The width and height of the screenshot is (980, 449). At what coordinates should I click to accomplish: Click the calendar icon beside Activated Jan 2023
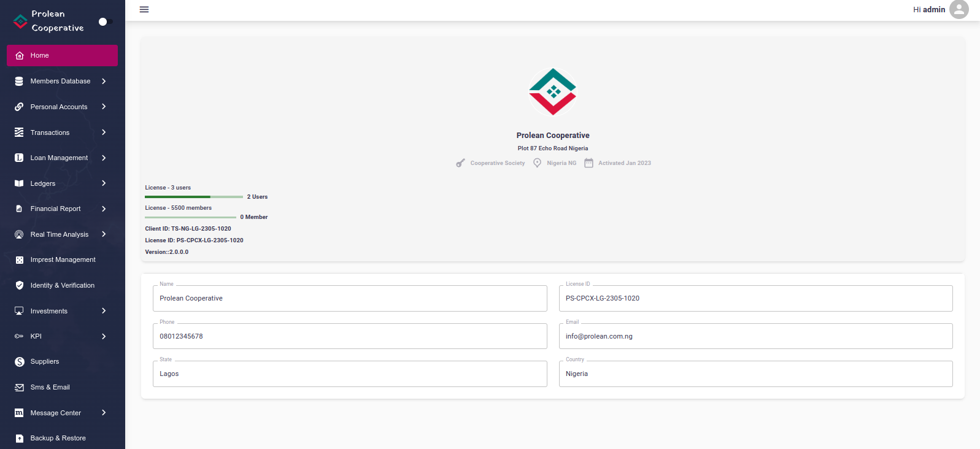click(588, 163)
